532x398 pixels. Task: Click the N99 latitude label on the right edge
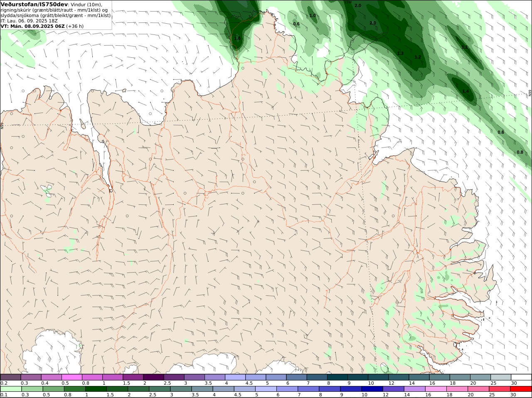click(530, 93)
